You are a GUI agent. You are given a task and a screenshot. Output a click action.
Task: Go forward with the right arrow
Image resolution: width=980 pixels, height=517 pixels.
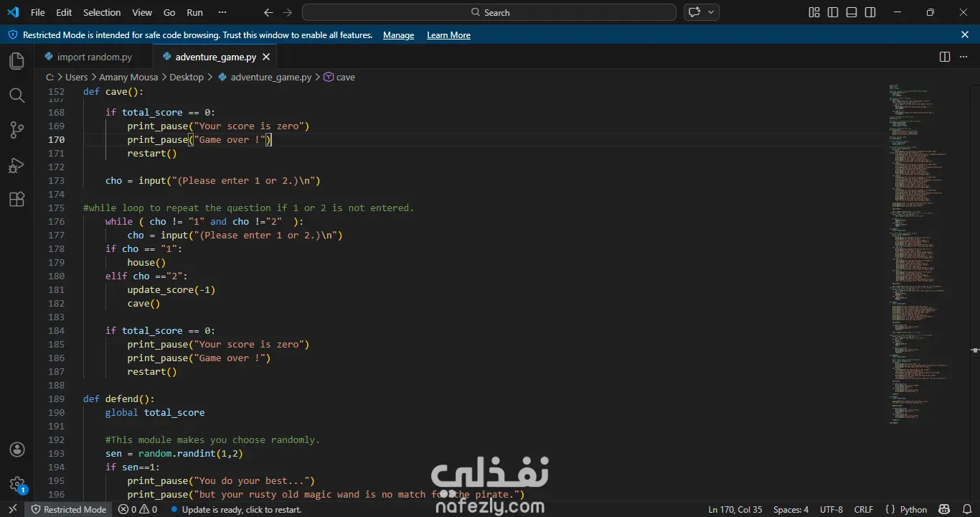point(287,12)
